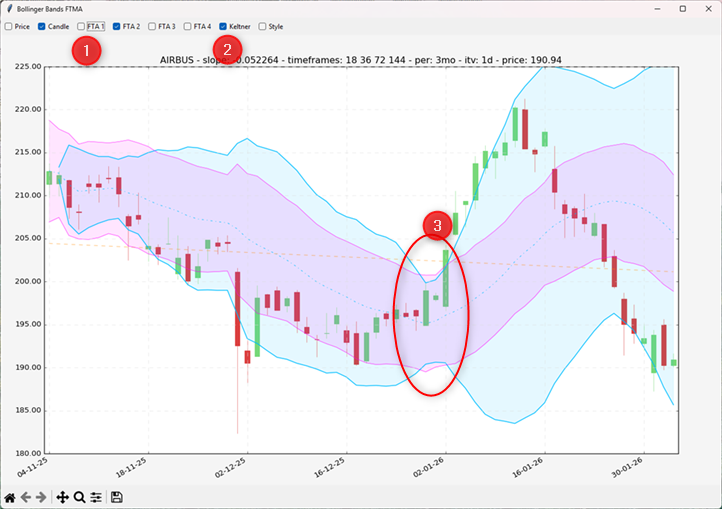This screenshot has height=509, width=722.
Task: Disable the FTA 2 overlay checkbox
Action: point(117,26)
